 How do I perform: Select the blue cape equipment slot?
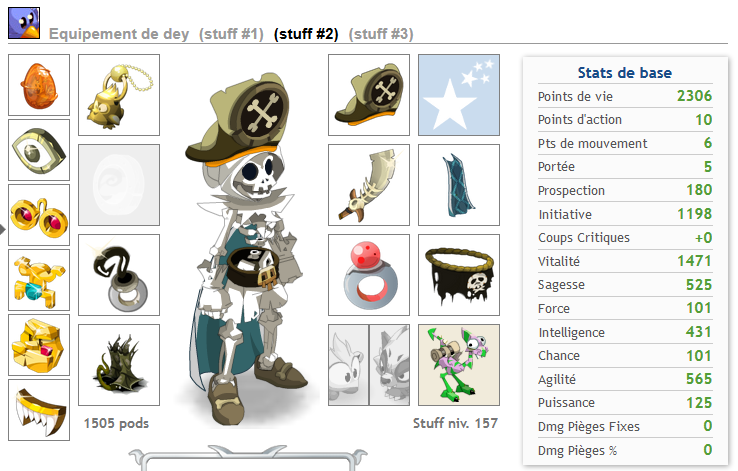pyautogui.click(x=459, y=185)
